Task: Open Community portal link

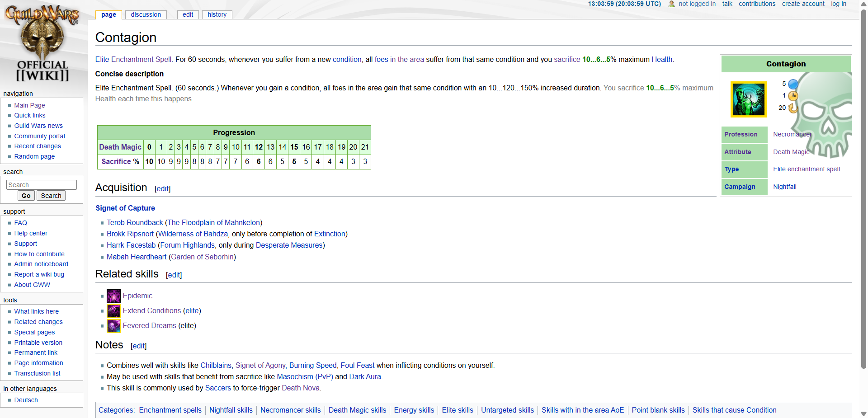Action: point(39,136)
